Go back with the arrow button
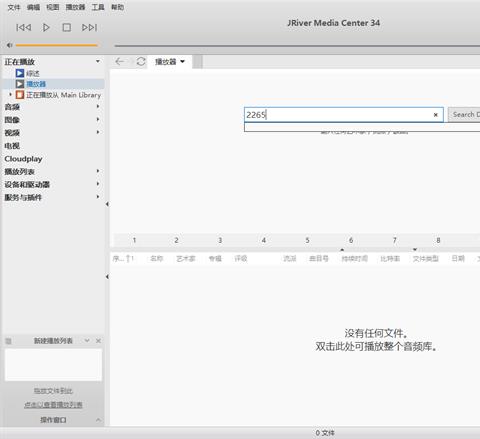This screenshot has height=439, width=480. (119, 61)
